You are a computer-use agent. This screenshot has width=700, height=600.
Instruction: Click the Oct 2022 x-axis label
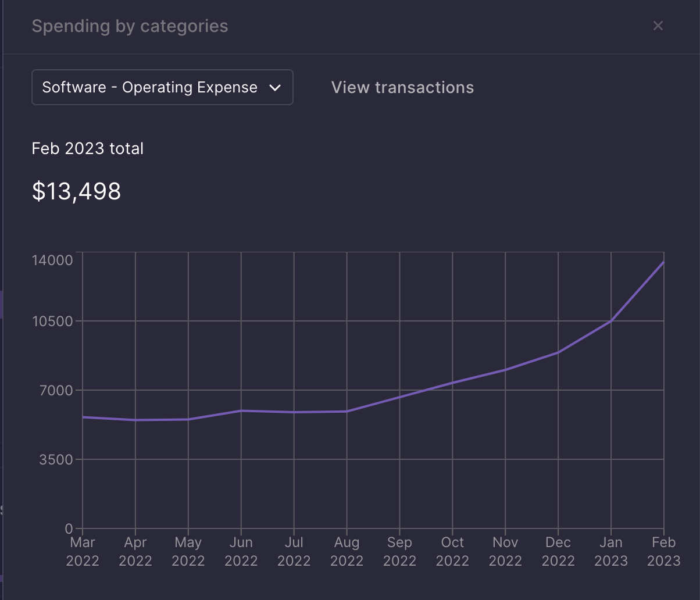(452, 551)
